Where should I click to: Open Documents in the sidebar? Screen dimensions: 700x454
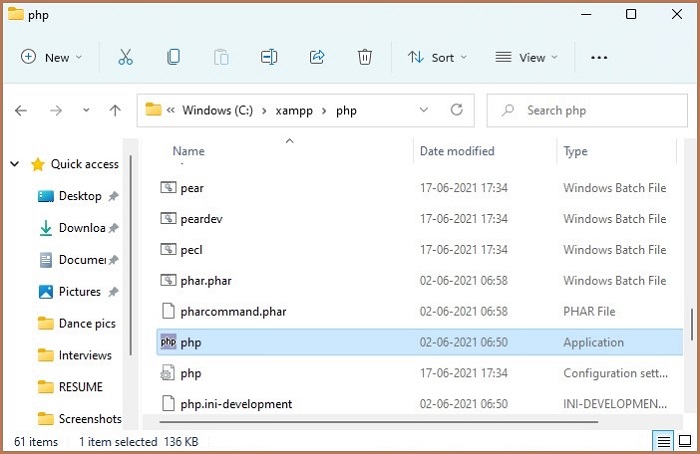point(82,259)
